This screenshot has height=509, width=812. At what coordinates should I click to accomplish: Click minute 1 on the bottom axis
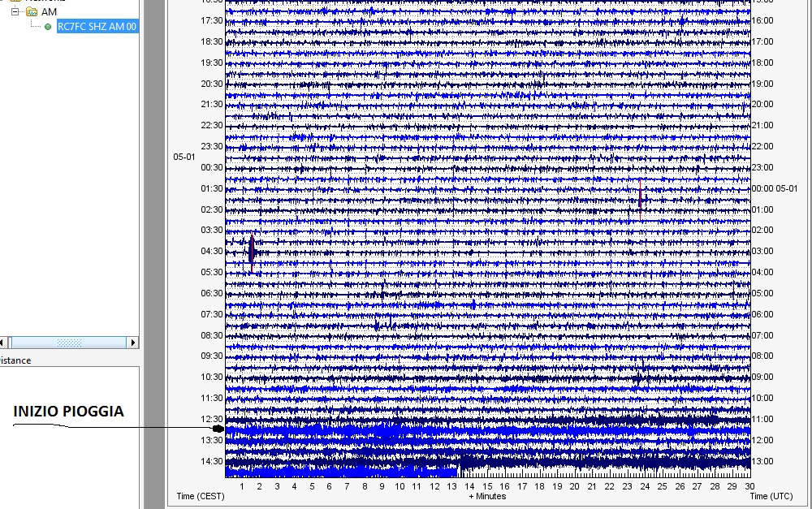click(242, 486)
